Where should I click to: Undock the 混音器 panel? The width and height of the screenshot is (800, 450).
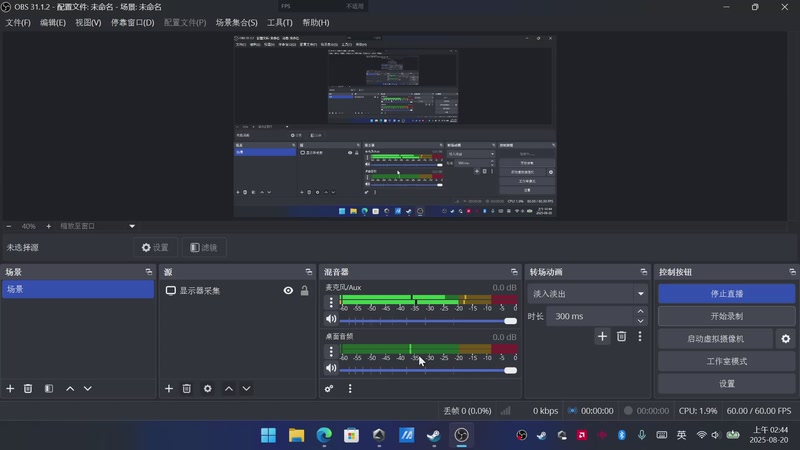[x=514, y=272]
